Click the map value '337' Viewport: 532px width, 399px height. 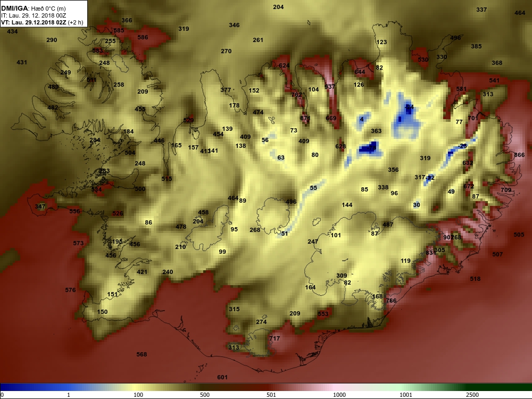tap(481, 10)
